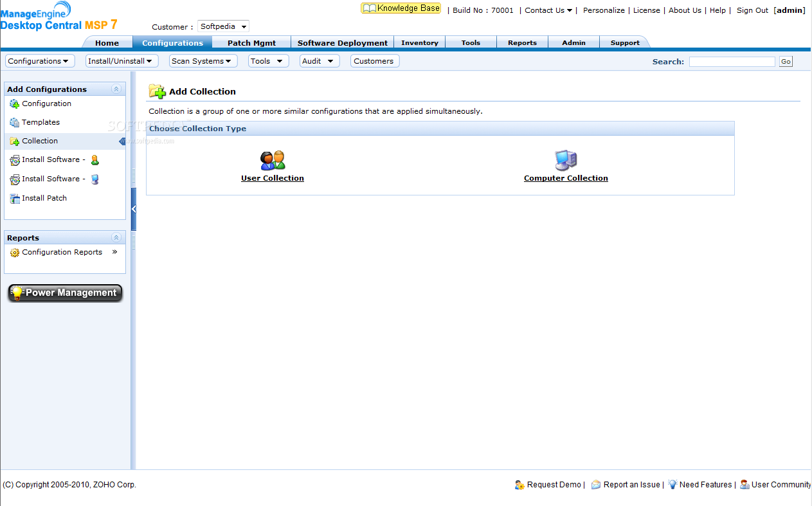Open the Tools toolbar dropdown

tap(269, 61)
